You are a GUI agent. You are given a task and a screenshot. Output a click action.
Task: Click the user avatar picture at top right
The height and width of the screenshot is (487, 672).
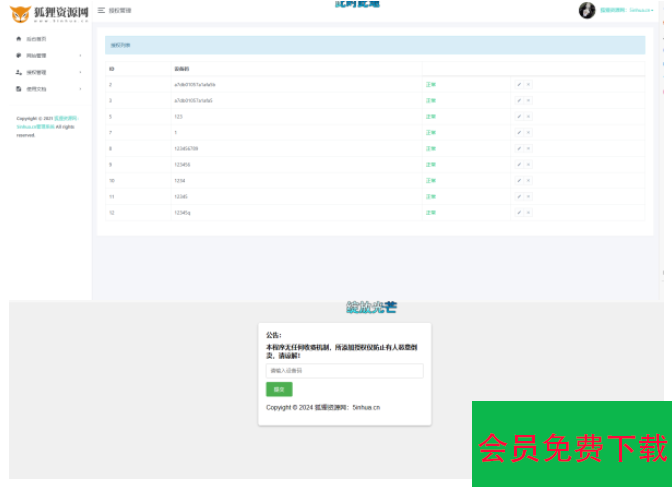coord(587,10)
